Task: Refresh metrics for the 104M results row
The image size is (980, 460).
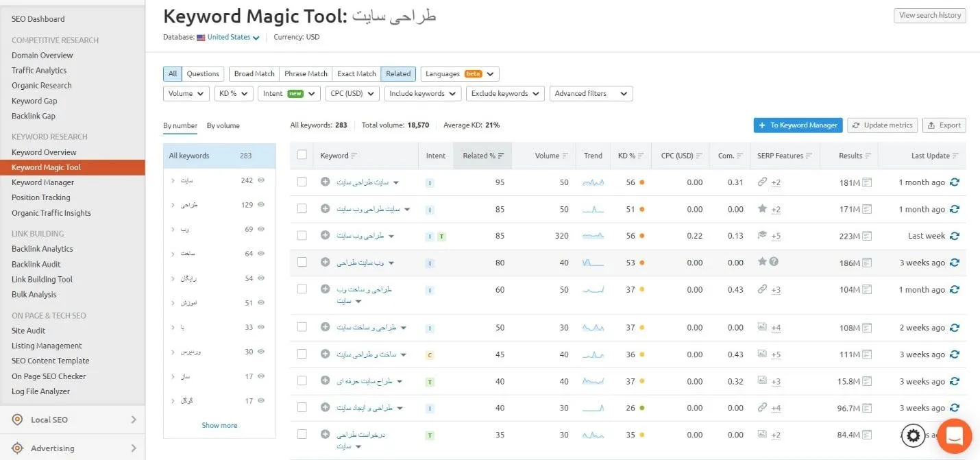Action: (955, 289)
